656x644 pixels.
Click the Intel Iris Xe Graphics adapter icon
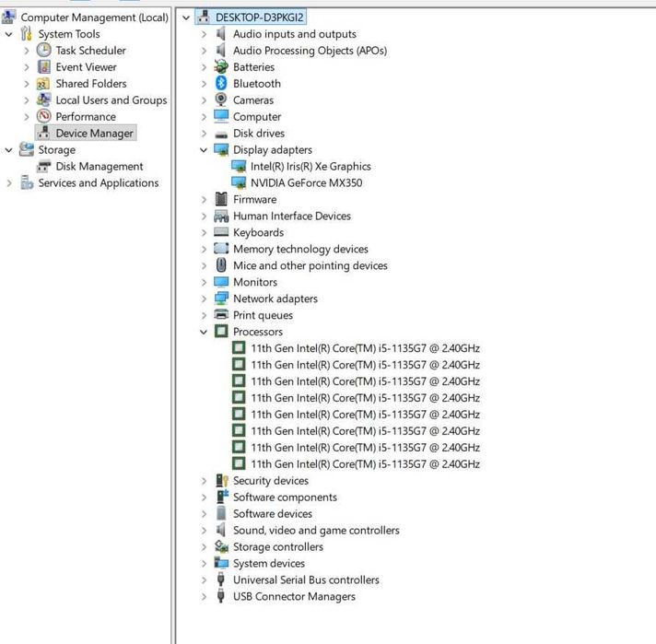239,166
